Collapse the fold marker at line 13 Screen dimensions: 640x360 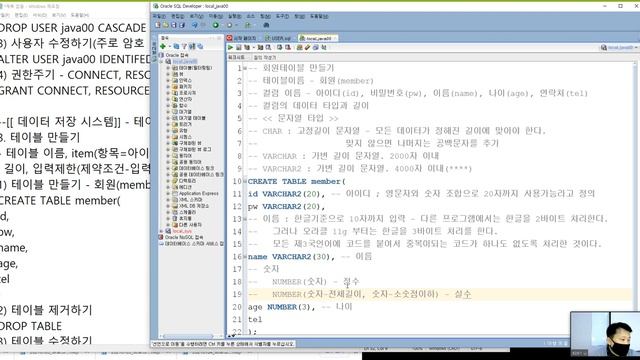tap(245, 219)
